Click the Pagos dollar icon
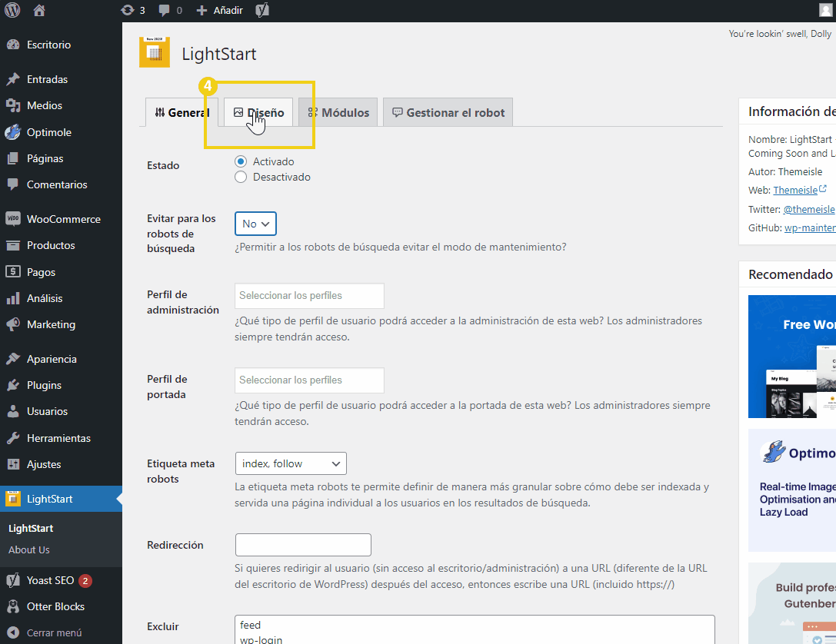836x644 pixels. click(13, 271)
